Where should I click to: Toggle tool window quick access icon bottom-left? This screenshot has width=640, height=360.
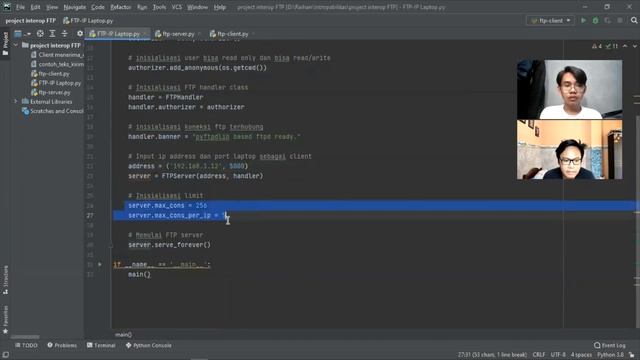pyautogui.click(x=6, y=355)
